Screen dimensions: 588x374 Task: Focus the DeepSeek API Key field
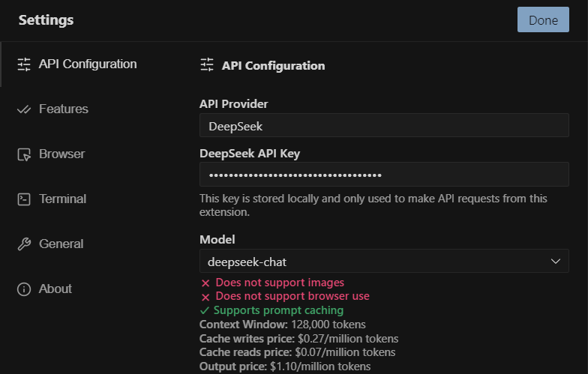pyautogui.click(x=384, y=174)
